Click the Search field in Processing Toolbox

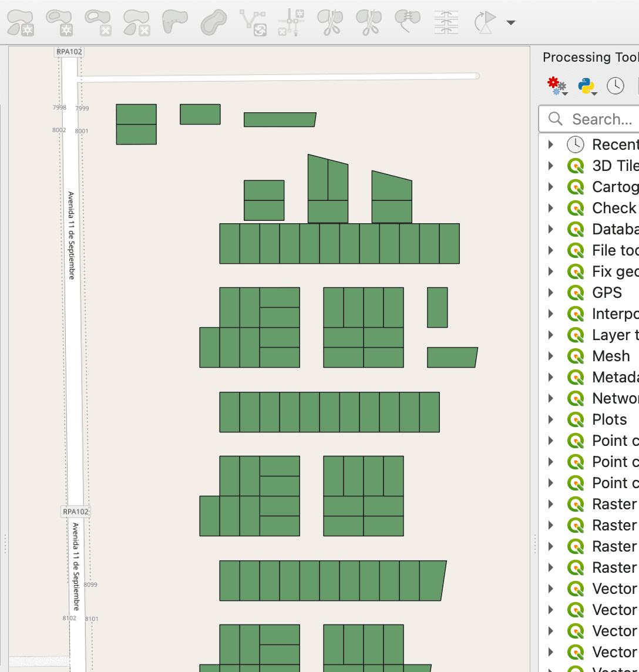599,119
